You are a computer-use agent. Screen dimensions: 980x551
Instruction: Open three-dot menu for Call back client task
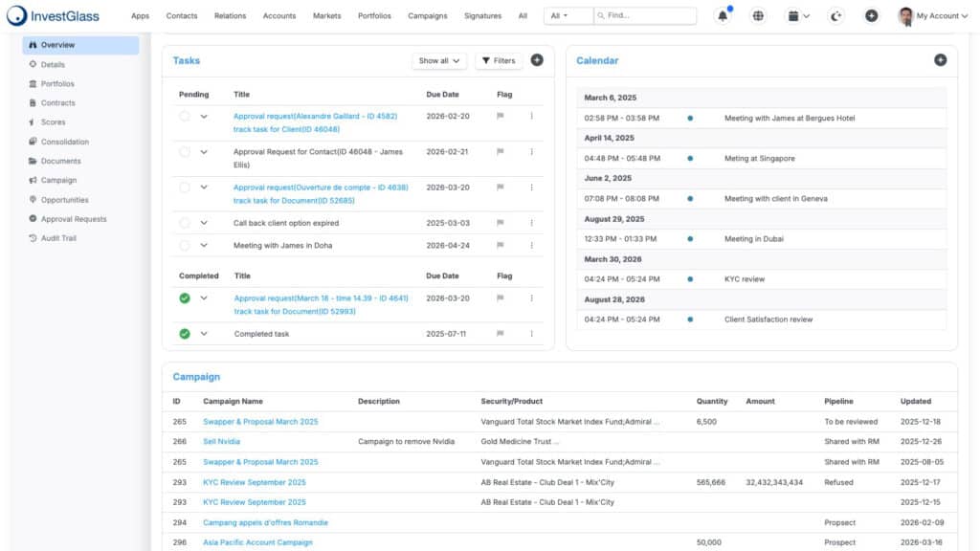(532, 222)
